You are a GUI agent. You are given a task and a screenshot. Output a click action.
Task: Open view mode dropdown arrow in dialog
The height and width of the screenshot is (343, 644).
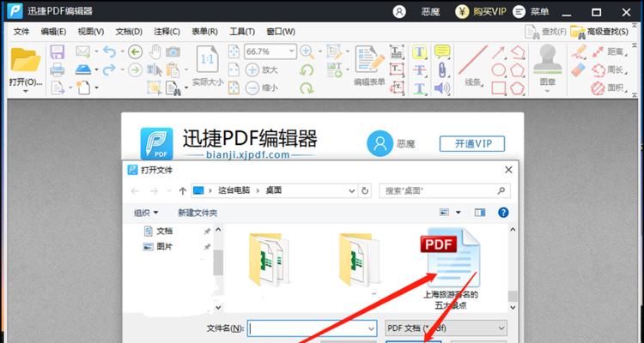click(x=458, y=213)
